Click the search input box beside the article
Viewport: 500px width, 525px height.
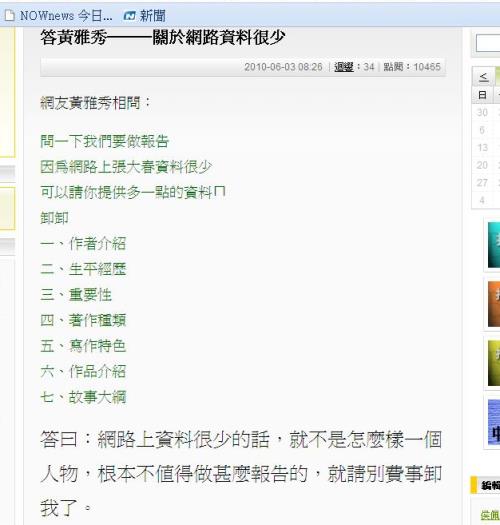coord(488,44)
